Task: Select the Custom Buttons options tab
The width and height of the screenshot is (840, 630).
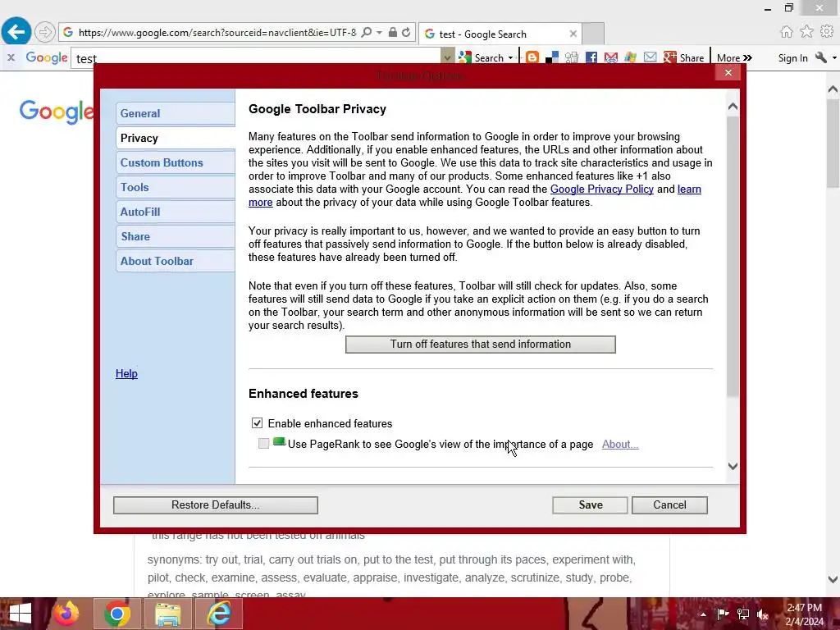Action: [x=176, y=163]
